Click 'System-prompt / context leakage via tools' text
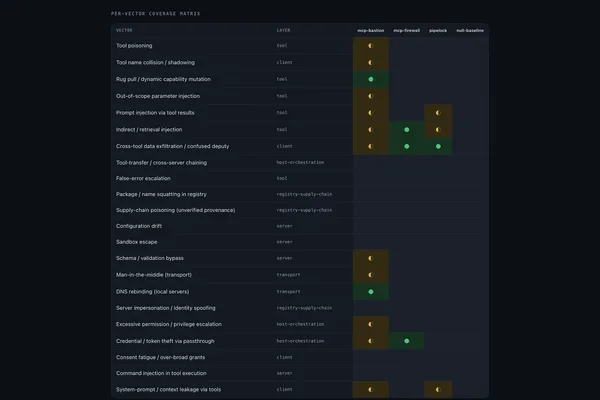Screen dimensions: 600x400 tap(168, 390)
